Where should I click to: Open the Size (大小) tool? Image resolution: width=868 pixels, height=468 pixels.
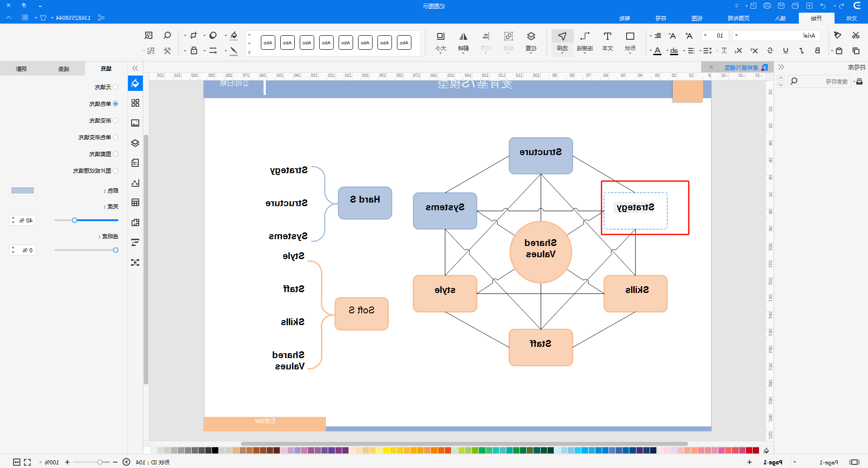click(441, 42)
